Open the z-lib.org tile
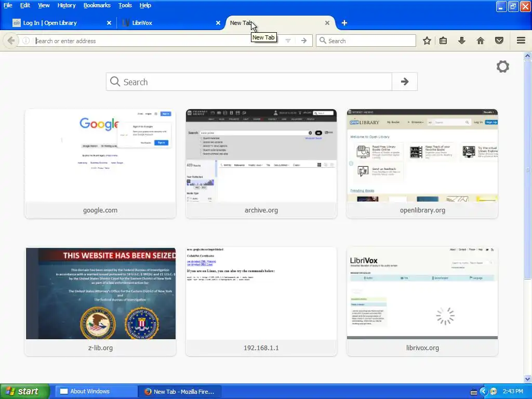Image resolution: width=532 pixels, height=399 pixels. coord(100,301)
